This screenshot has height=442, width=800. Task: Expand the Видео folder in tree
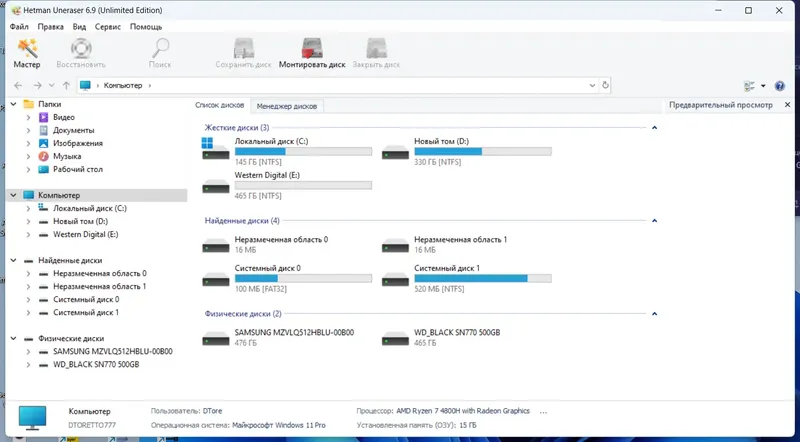point(29,117)
